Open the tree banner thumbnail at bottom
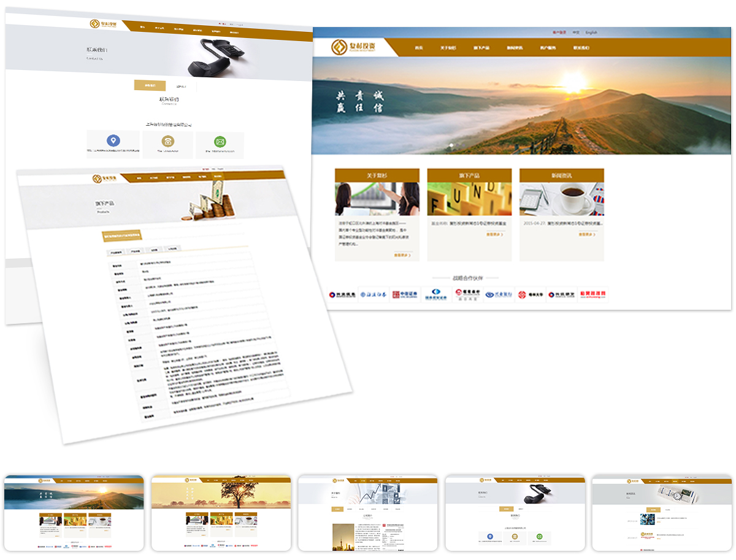Image resolution: width=736 pixels, height=560 pixels. (x=221, y=512)
